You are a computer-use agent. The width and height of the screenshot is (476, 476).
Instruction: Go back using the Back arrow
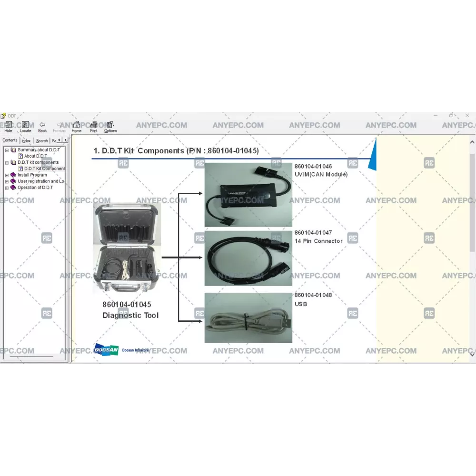42,127
